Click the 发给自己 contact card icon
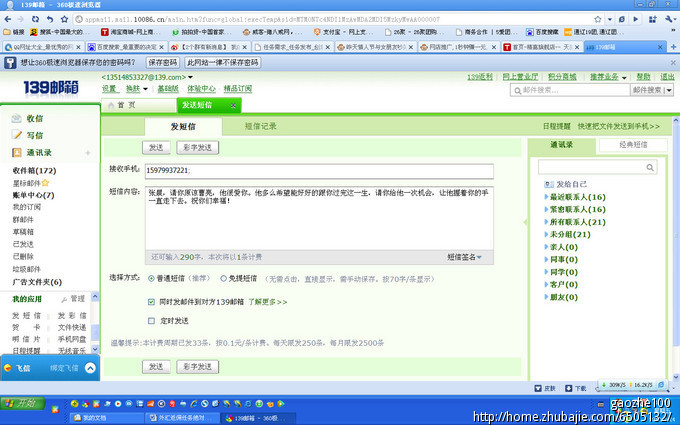The height and width of the screenshot is (425, 680). 549,184
